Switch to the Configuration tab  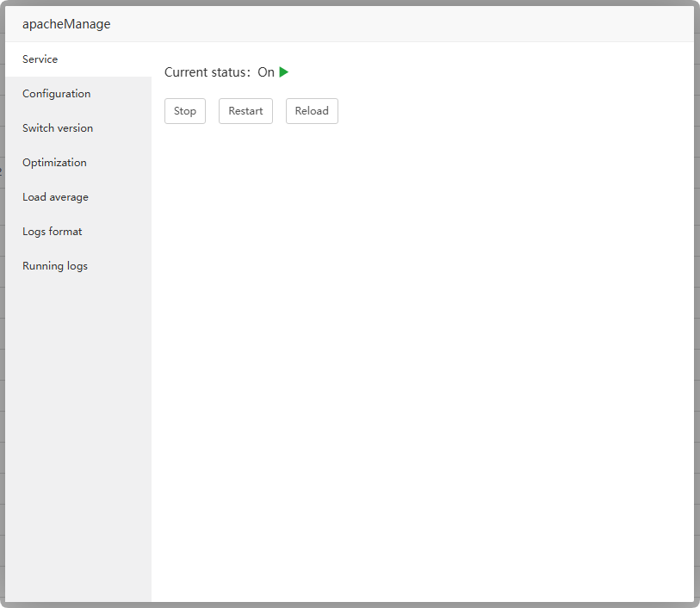tap(57, 94)
